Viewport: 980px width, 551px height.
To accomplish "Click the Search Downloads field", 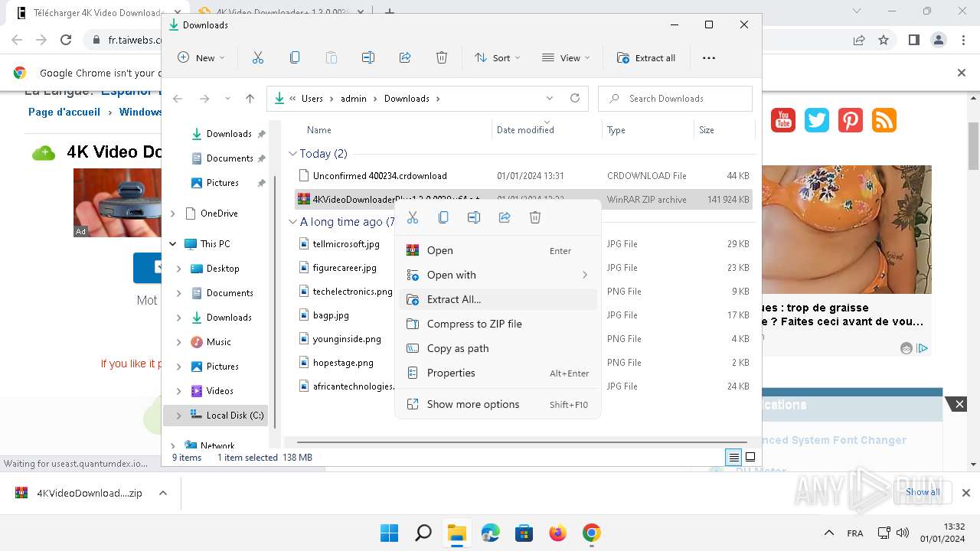I will (x=675, y=99).
